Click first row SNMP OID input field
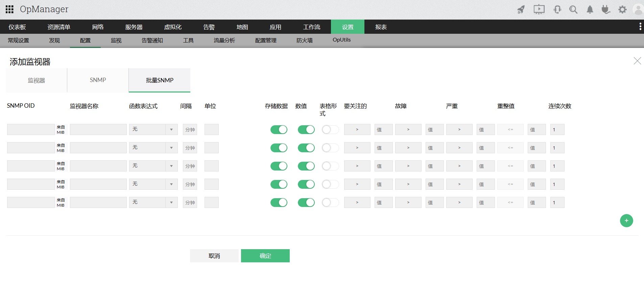The image size is (644, 289). pos(31,130)
